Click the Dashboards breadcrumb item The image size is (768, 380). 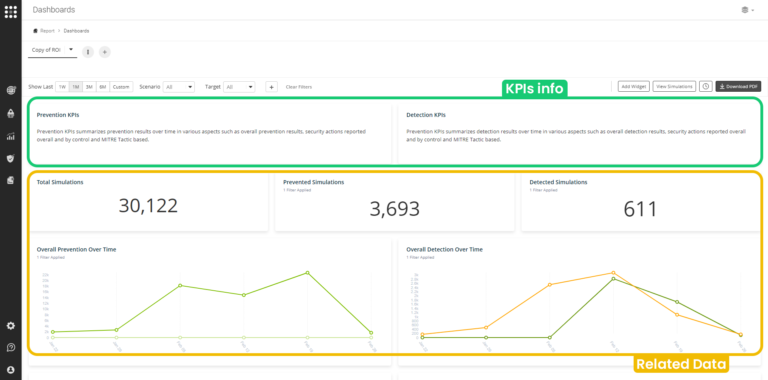coord(76,31)
